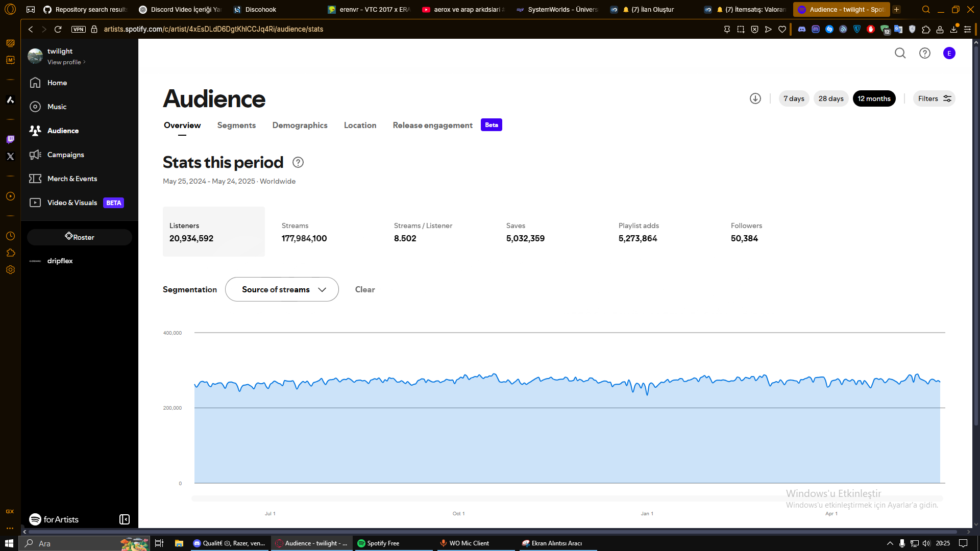
Task: Open Merch & Events ticket icon
Action: click(35, 179)
